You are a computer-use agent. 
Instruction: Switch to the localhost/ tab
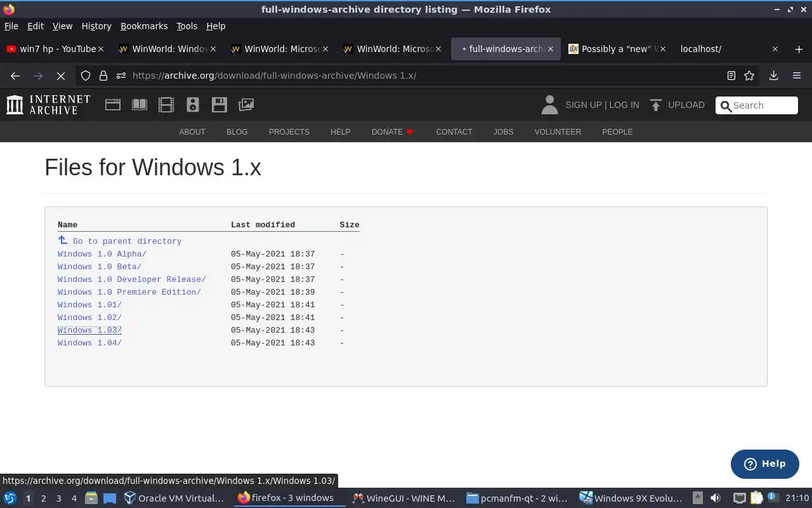(730, 49)
